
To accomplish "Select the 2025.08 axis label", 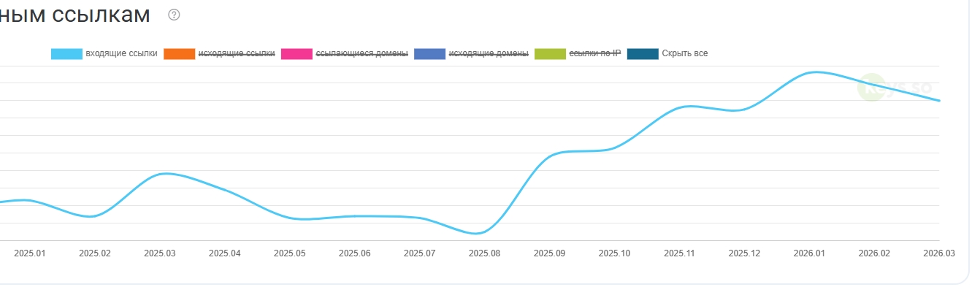I will click(484, 253).
